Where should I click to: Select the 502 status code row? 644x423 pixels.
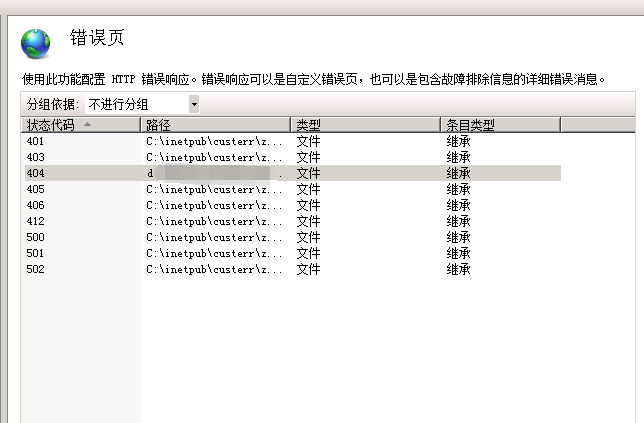(x=35, y=269)
